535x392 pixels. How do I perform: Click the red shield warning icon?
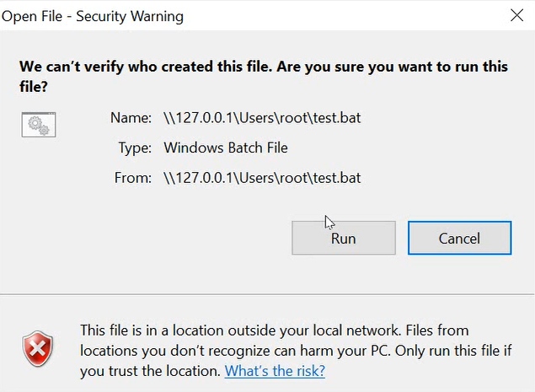(38, 348)
